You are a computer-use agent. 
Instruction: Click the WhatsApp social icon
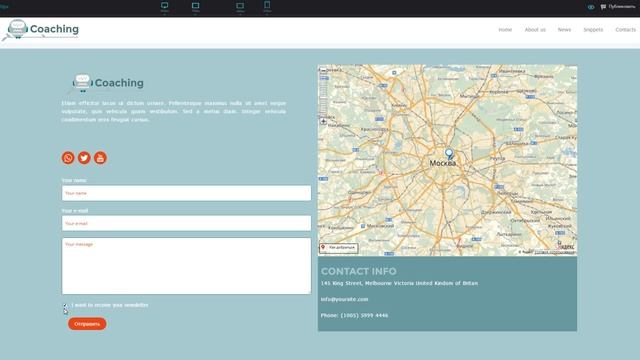(x=68, y=158)
